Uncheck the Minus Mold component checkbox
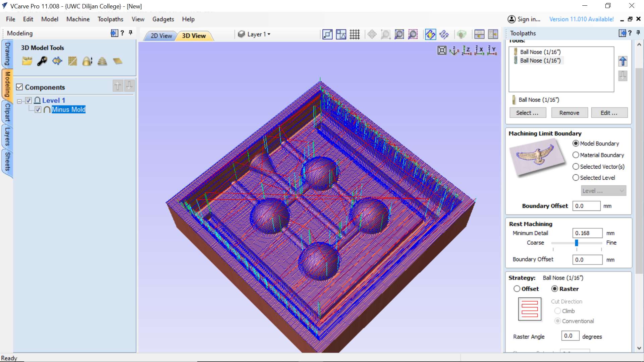644x362 pixels. [38, 110]
